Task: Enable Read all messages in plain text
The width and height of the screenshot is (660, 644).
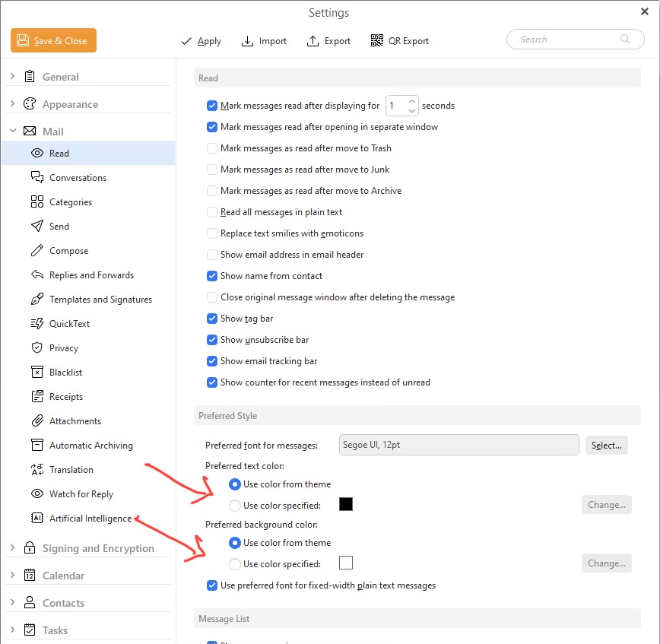Action: pyautogui.click(x=213, y=212)
